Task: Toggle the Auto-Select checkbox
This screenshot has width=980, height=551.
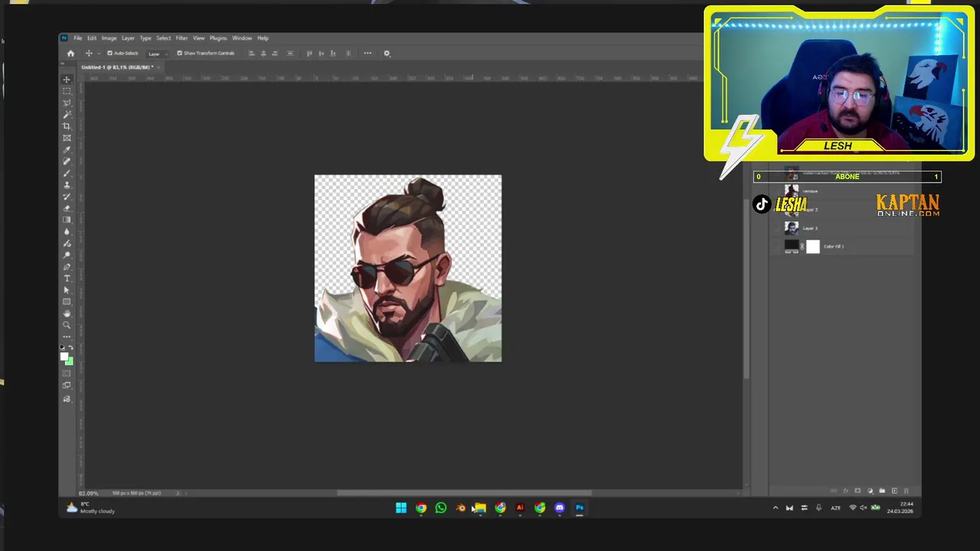Action: click(x=109, y=53)
